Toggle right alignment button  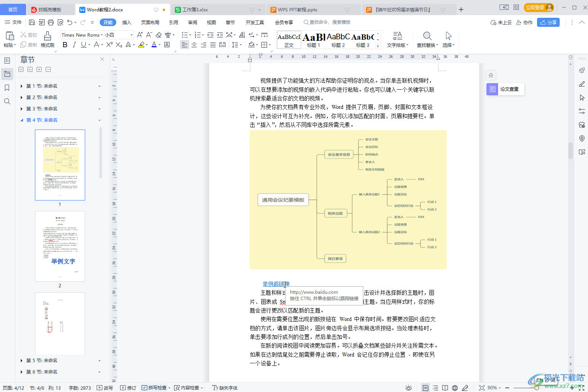point(204,45)
